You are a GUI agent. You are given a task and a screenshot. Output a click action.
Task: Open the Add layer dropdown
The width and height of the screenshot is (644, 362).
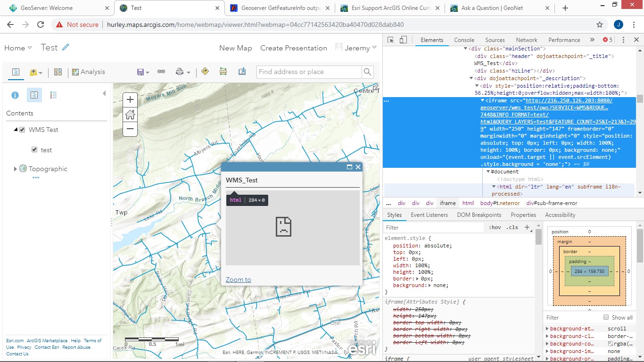(x=36, y=72)
